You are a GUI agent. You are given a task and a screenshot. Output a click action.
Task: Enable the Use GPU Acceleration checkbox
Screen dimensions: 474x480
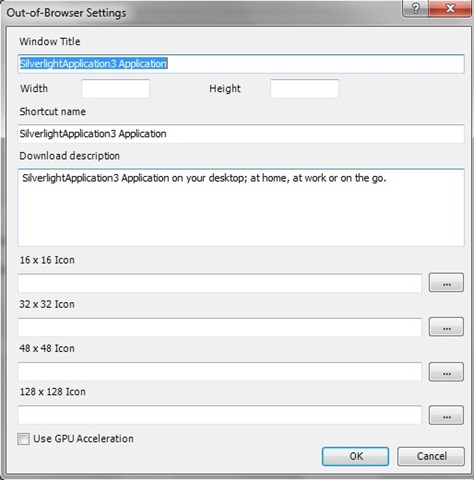point(23,439)
